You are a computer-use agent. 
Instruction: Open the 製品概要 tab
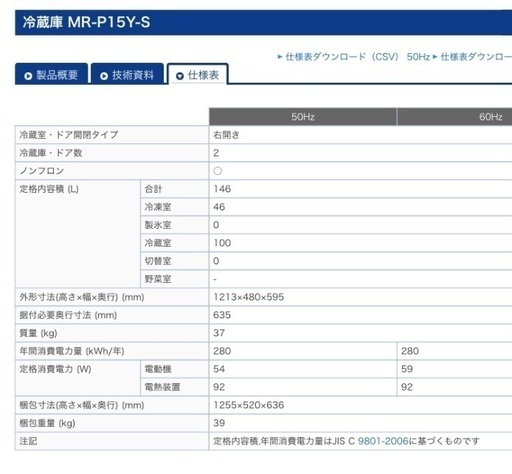51,74
